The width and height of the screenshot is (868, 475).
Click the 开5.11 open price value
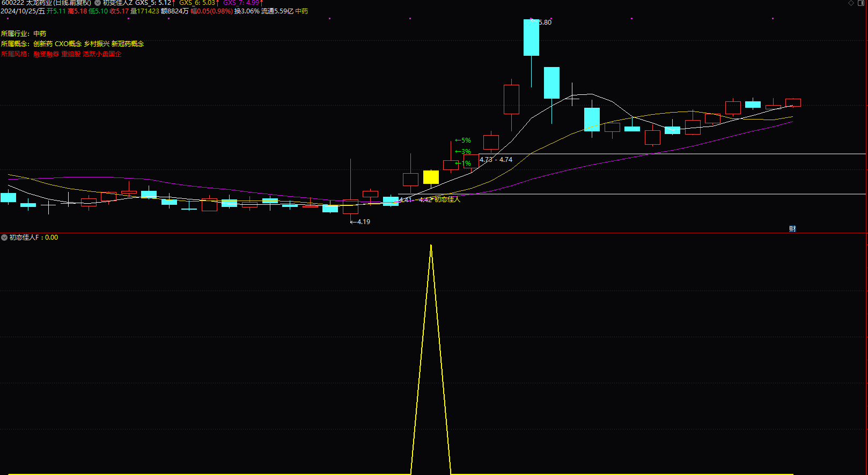click(x=56, y=11)
